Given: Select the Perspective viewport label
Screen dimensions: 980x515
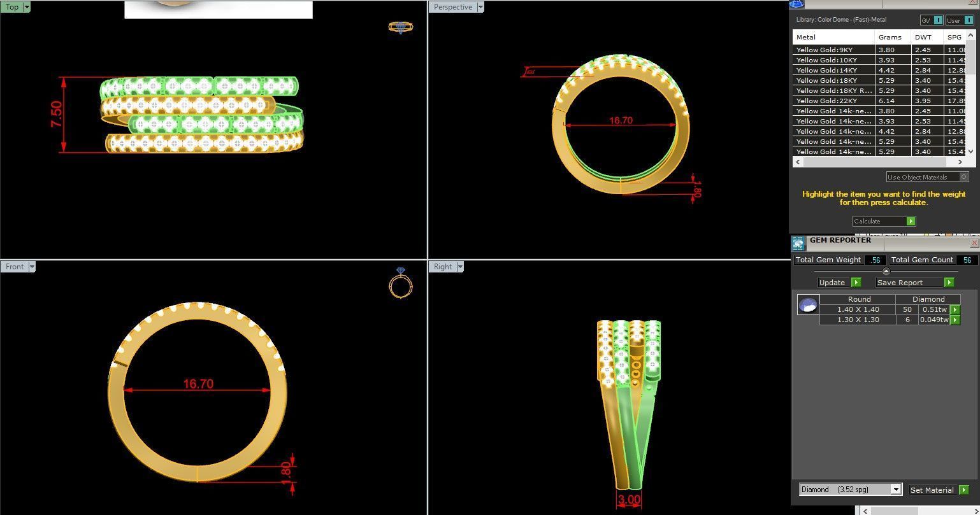Looking at the screenshot, I should [x=453, y=7].
